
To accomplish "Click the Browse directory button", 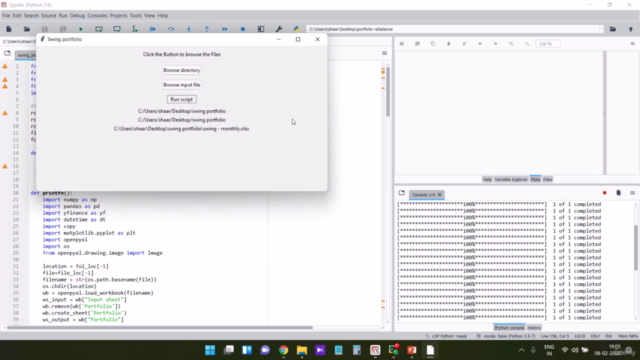I will tap(182, 70).
